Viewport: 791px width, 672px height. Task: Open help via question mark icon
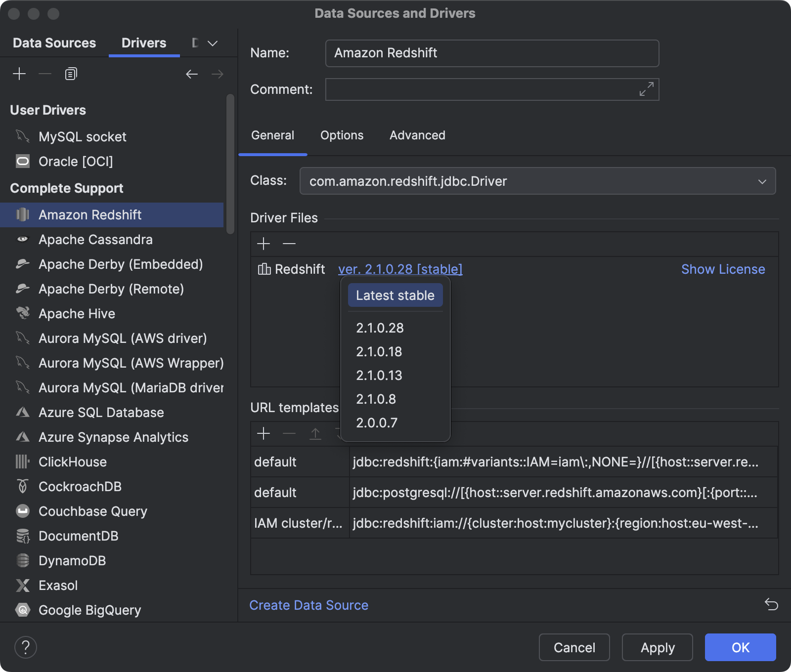coord(26,647)
